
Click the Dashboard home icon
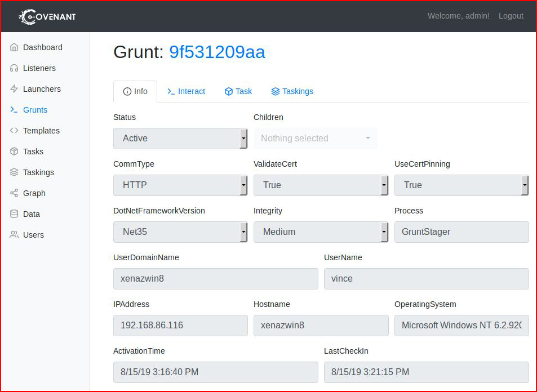click(14, 47)
